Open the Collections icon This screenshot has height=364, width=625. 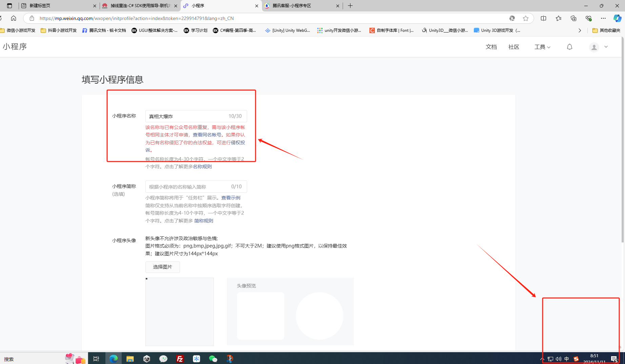tap(573, 18)
